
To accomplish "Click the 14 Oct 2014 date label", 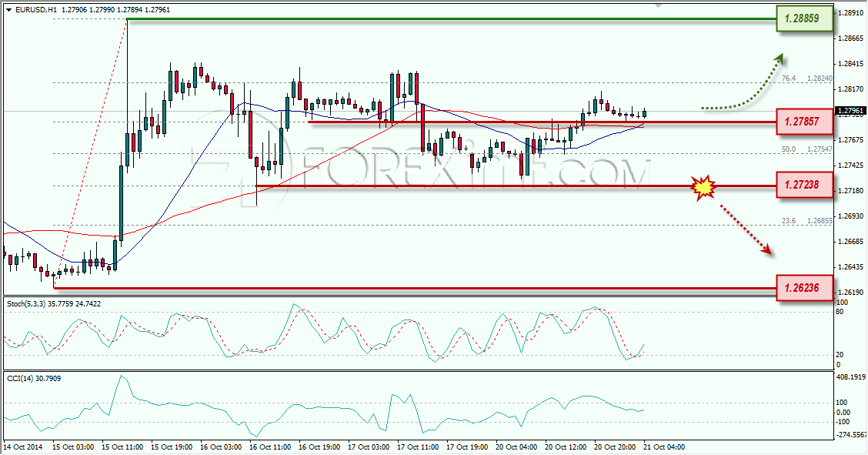I will tap(22, 447).
